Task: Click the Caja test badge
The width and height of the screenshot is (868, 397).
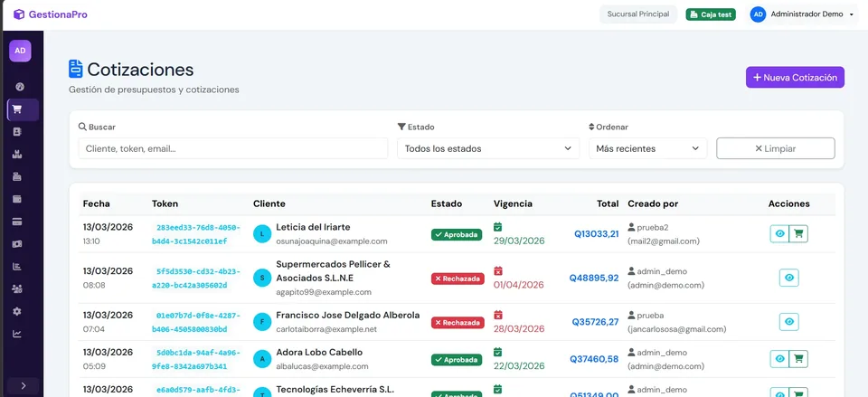Action: click(x=711, y=14)
